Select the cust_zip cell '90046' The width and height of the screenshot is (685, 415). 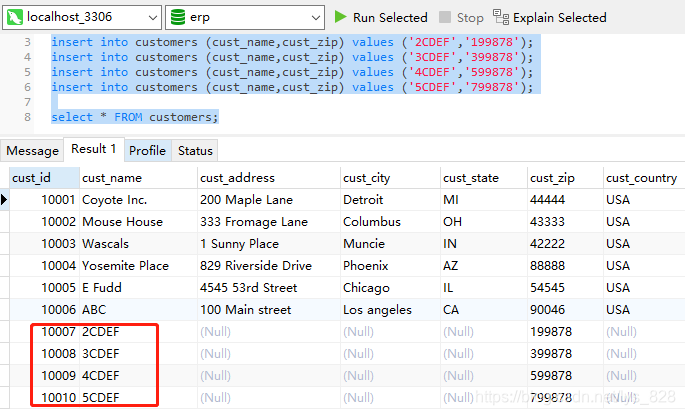pyautogui.click(x=565, y=310)
